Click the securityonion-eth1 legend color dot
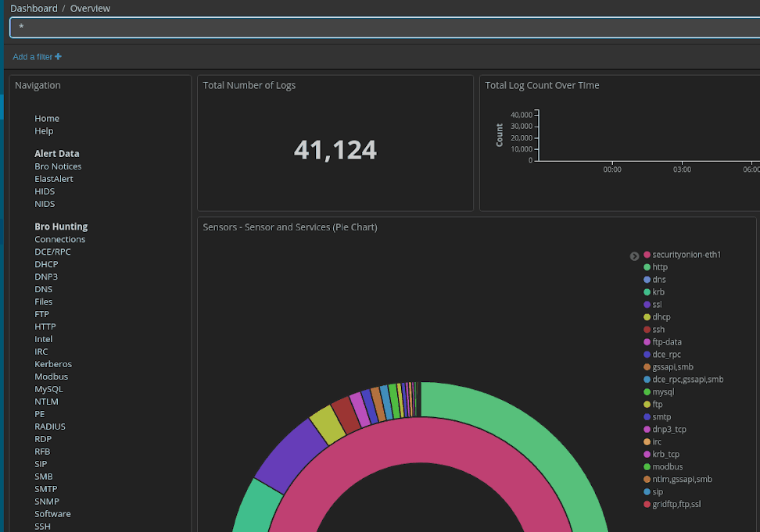Screen dimensions: 760x532 (647, 255)
